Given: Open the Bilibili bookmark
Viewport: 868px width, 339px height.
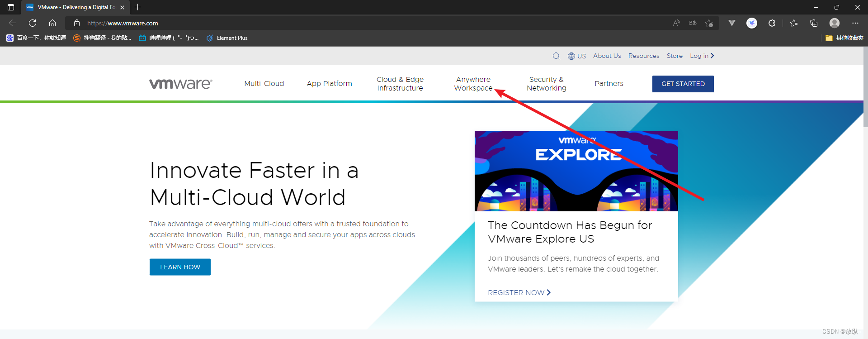Looking at the screenshot, I should (x=169, y=38).
